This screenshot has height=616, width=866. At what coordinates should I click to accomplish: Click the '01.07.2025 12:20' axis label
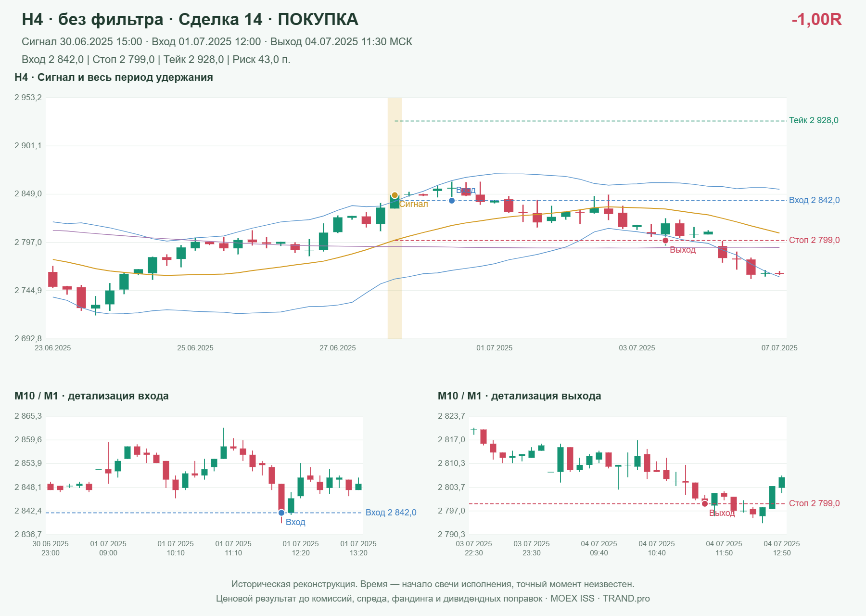[301, 548]
